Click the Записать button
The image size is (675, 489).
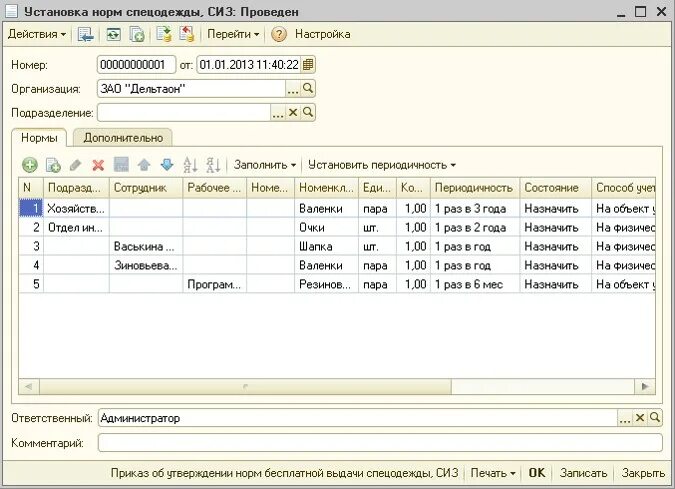[x=583, y=473]
